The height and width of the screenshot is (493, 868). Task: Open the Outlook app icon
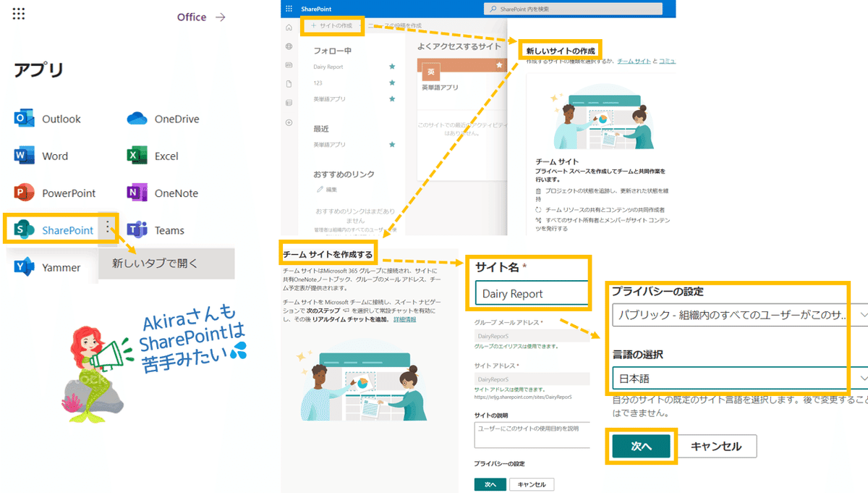click(25, 119)
